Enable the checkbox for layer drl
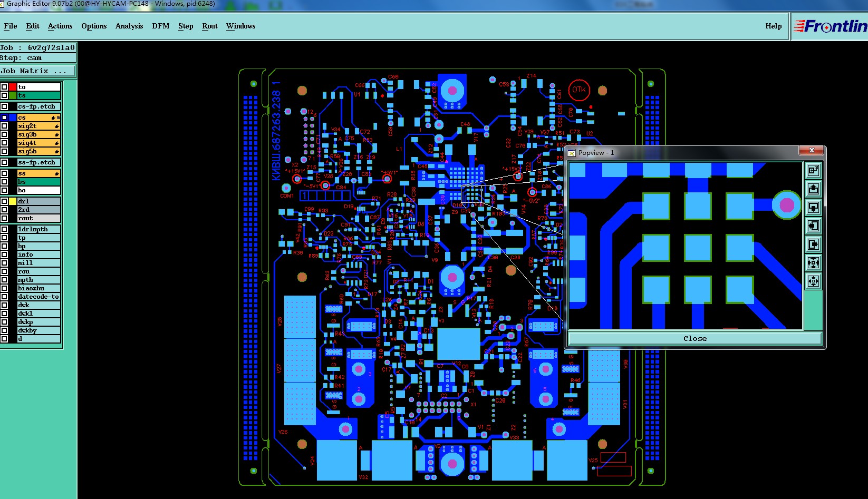The image size is (868, 499). [4, 201]
